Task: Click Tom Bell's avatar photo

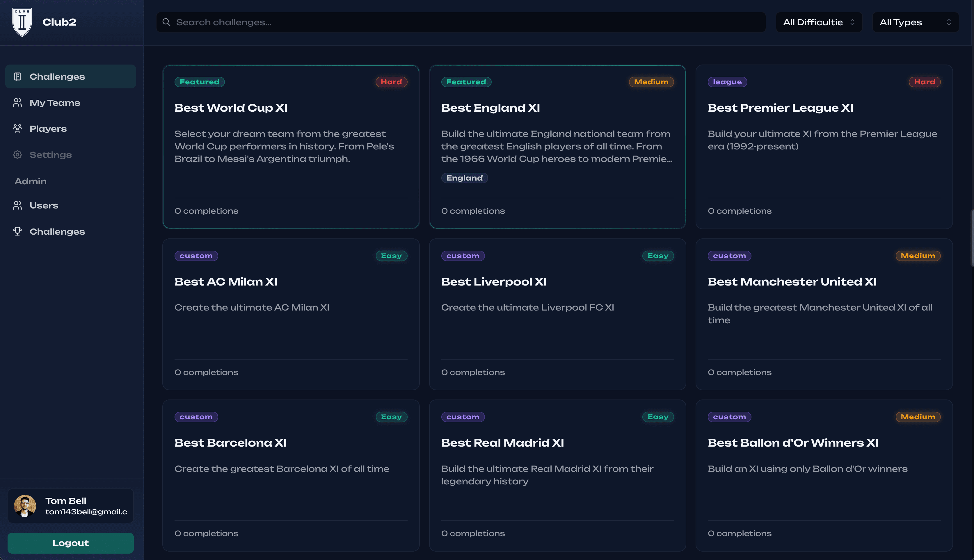Action: tap(25, 506)
